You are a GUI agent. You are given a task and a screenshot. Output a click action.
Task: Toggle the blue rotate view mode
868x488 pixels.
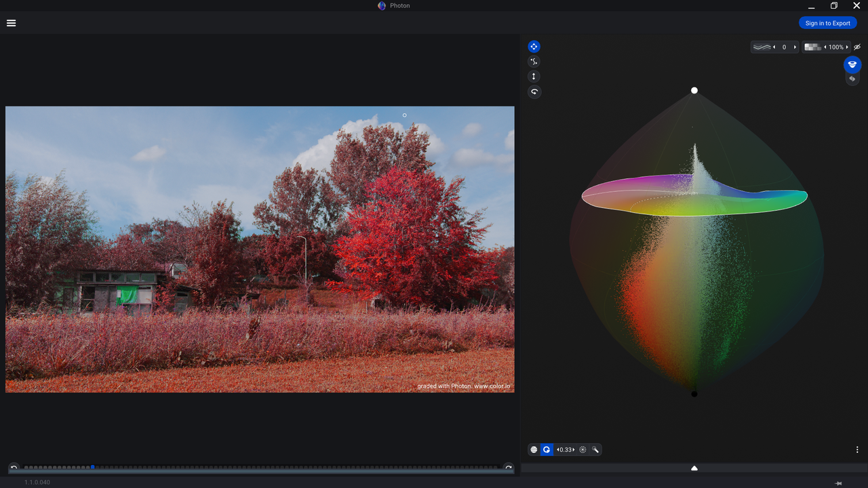point(547,449)
